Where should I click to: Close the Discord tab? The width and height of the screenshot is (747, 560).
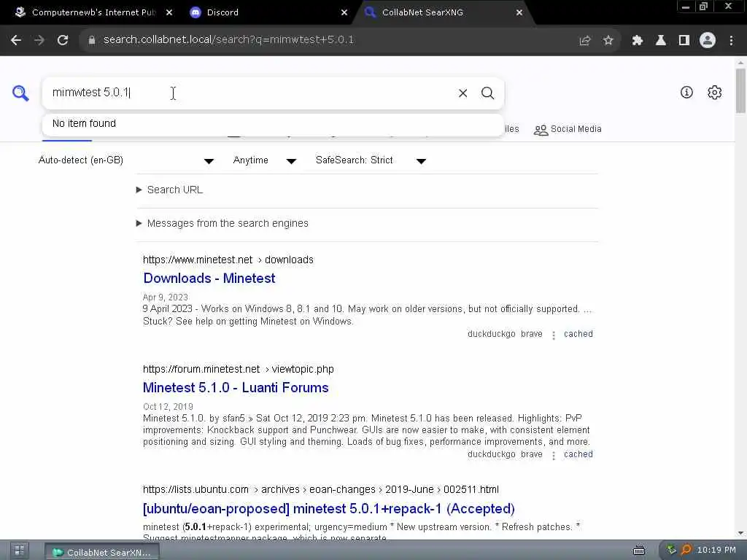tap(344, 12)
